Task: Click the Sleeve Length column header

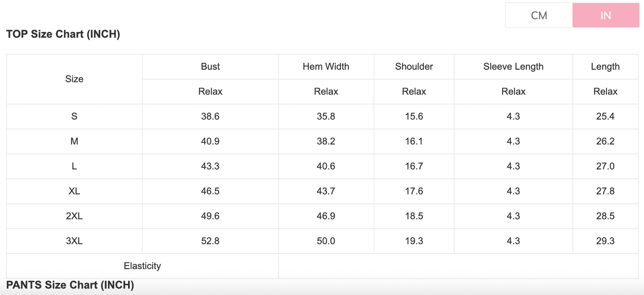Action: click(513, 67)
